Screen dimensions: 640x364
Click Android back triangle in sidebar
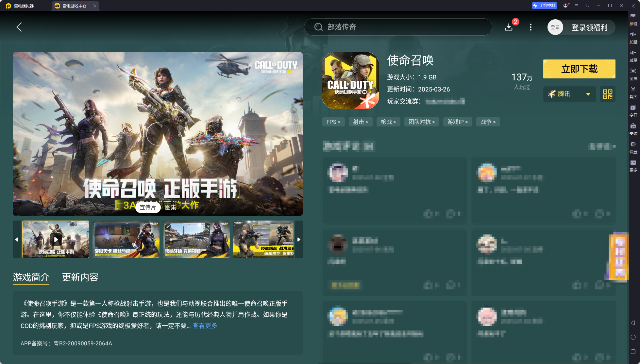tap(633, 323)
